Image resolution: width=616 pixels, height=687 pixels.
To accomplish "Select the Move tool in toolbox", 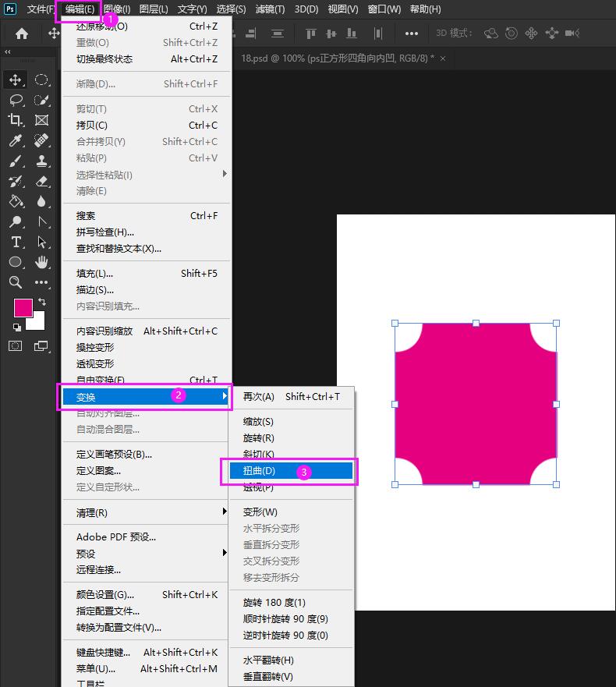I will point(16,80).
